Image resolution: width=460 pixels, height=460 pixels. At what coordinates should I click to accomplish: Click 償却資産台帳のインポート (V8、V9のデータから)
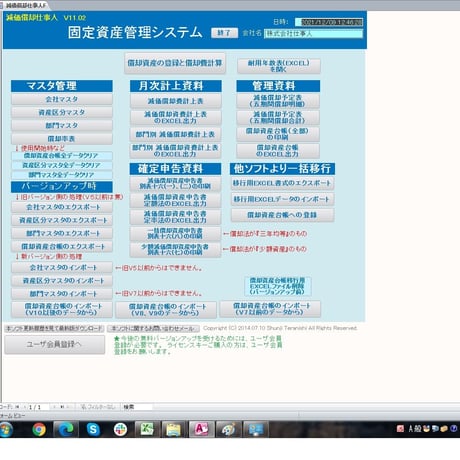[x=166, y=310]
